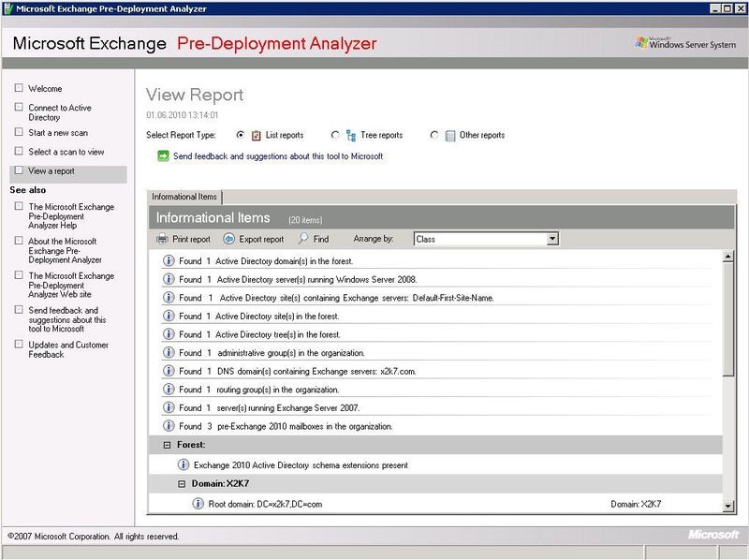Screen dimensions: 749x560
Task: Collapse the Forest group
Action: pos(167,445)
